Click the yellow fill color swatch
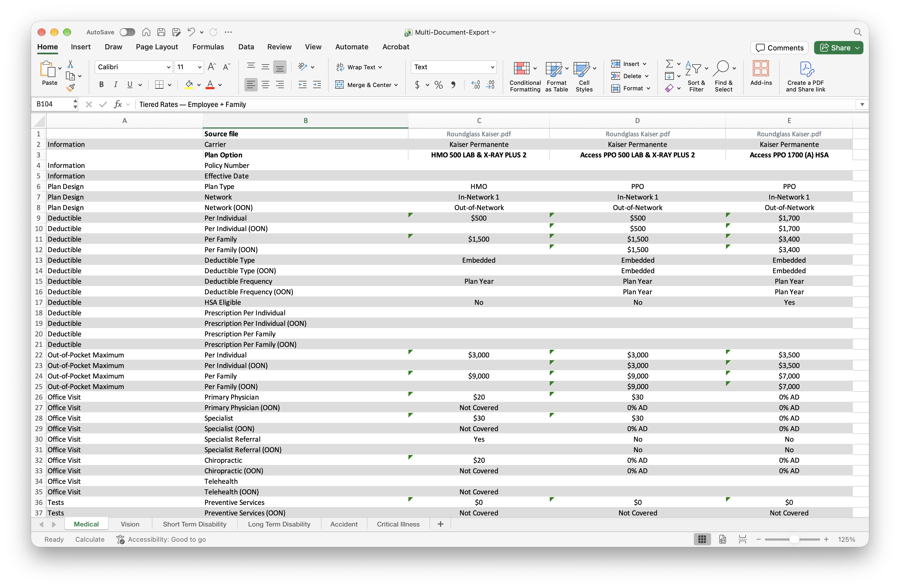Image resolution: width=900 pixels, height=588 pixels. [189, 85]
